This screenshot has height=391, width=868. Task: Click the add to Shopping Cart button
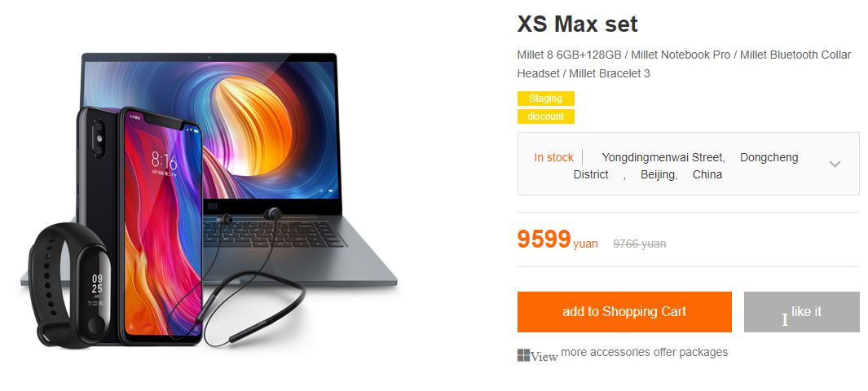coord(624,312)
